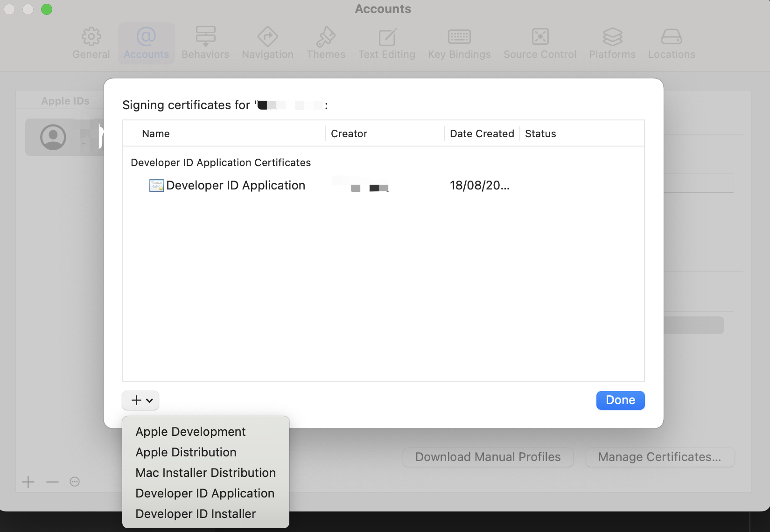The image size is (770, 532).
Task: Click the Done button
Action: [x=620, y=400]
